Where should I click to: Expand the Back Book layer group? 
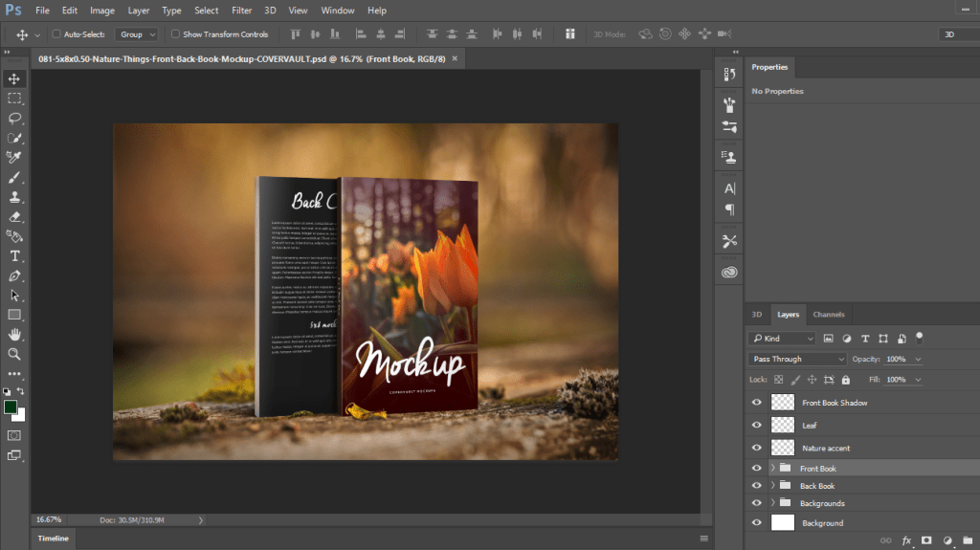pos(773,486)
